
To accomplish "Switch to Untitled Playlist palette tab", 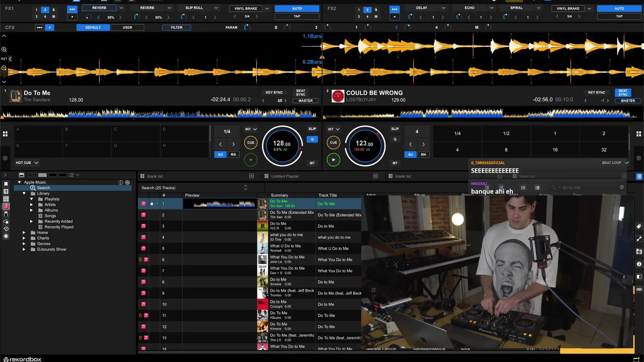I will (285, 176).
